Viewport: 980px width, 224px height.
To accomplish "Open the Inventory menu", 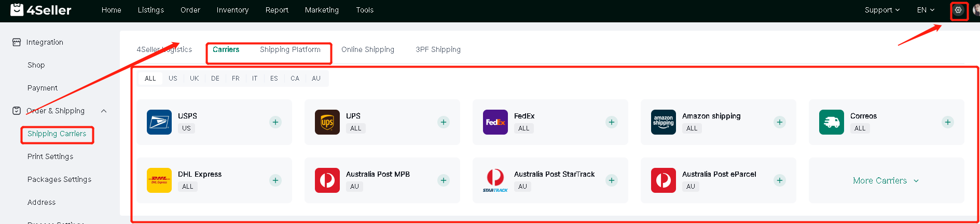I will 232,10.
